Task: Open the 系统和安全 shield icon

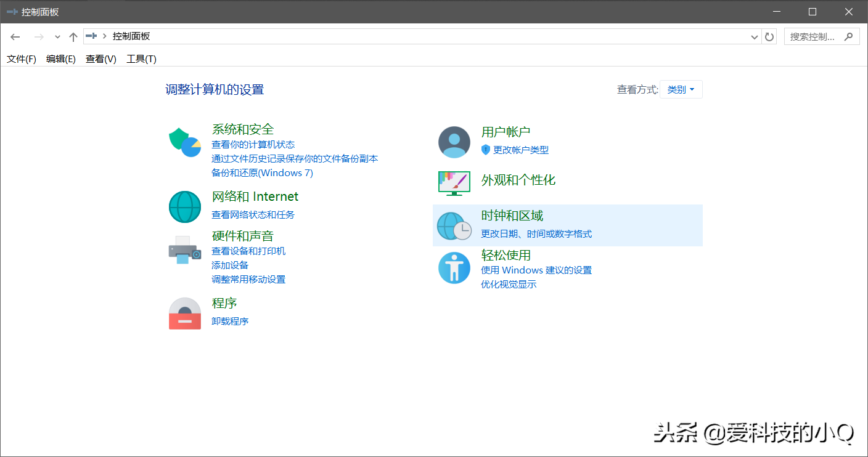Action: pyautogui.click(x=185, y=142)
